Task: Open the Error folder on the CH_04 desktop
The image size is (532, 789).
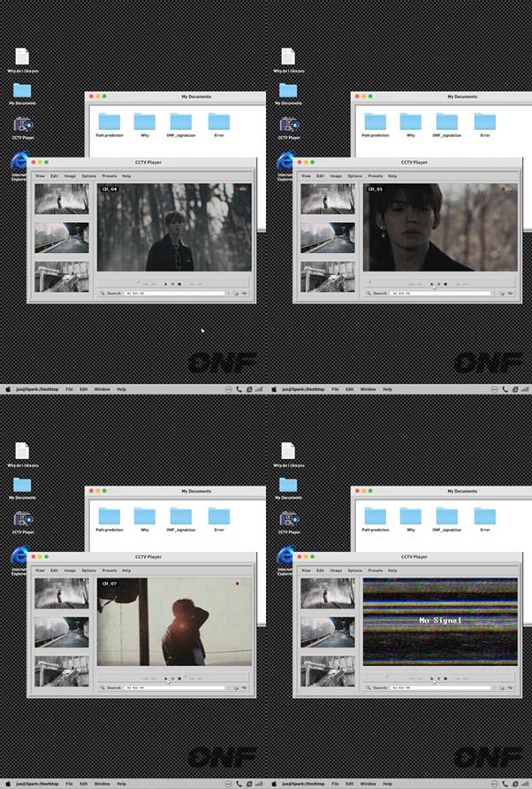Action: 219,122
